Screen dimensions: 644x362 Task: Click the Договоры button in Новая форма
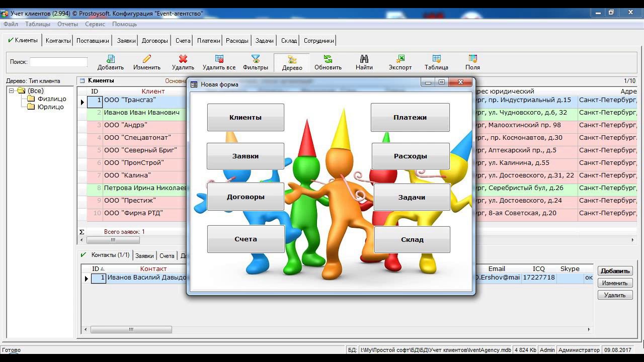coord(246,197)
